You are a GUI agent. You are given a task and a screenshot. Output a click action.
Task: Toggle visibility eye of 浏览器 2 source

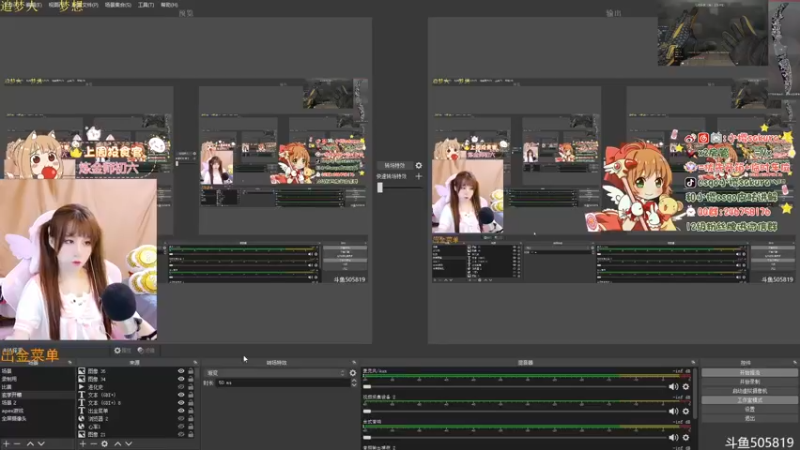pyautogui.click(x=181, y=419)
